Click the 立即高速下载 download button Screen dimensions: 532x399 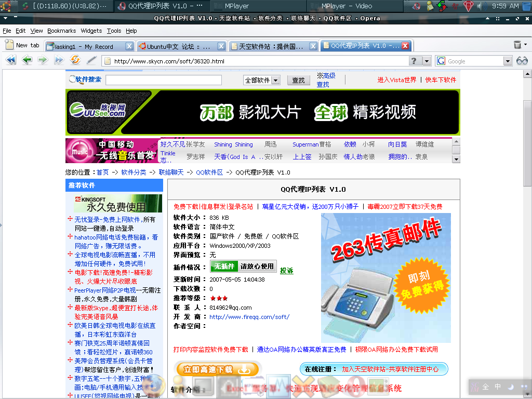coord(218,369)
